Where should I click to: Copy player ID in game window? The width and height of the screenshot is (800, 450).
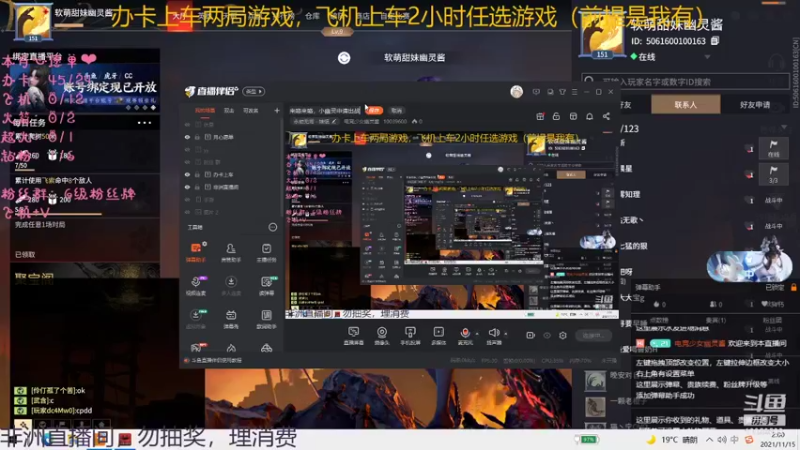(x=715, y=41)
